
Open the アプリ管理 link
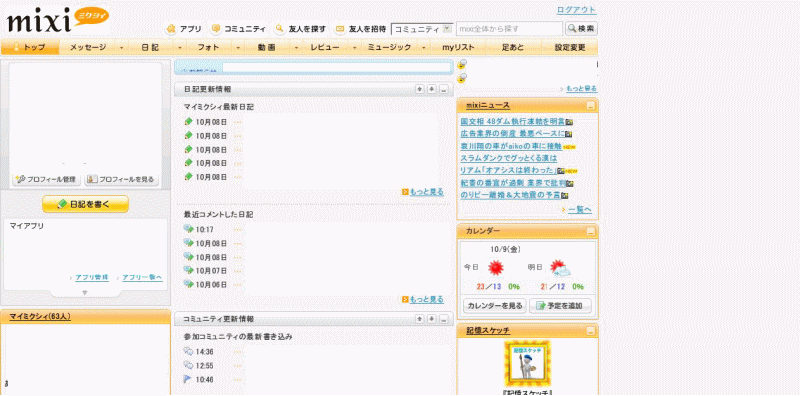point(92,278)
